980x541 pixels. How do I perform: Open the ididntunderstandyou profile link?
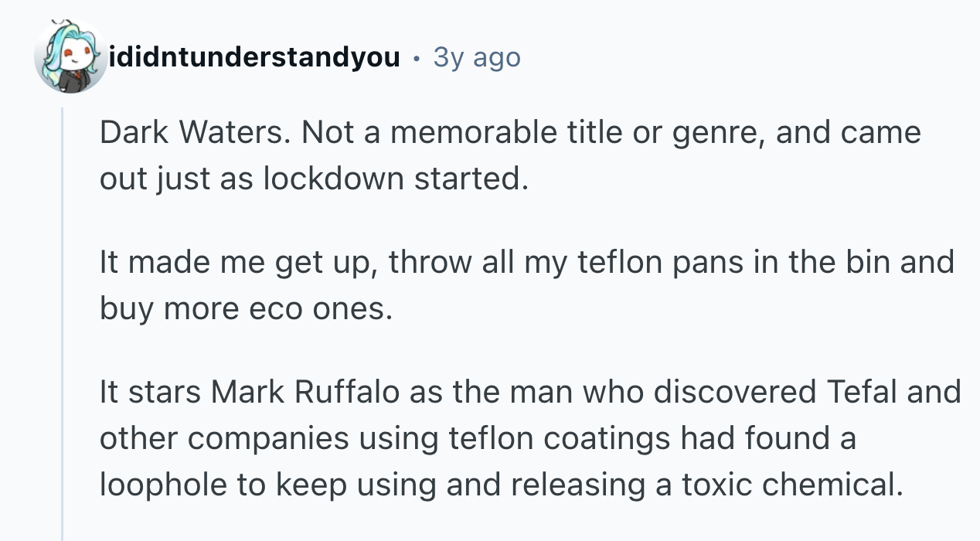click(x=254, y=57)
